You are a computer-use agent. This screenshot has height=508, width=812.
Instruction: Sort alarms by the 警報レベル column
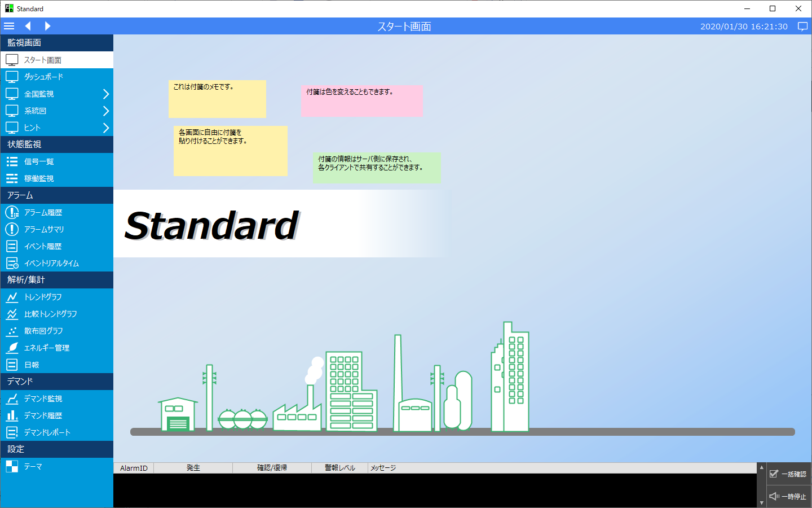point(339,468)
